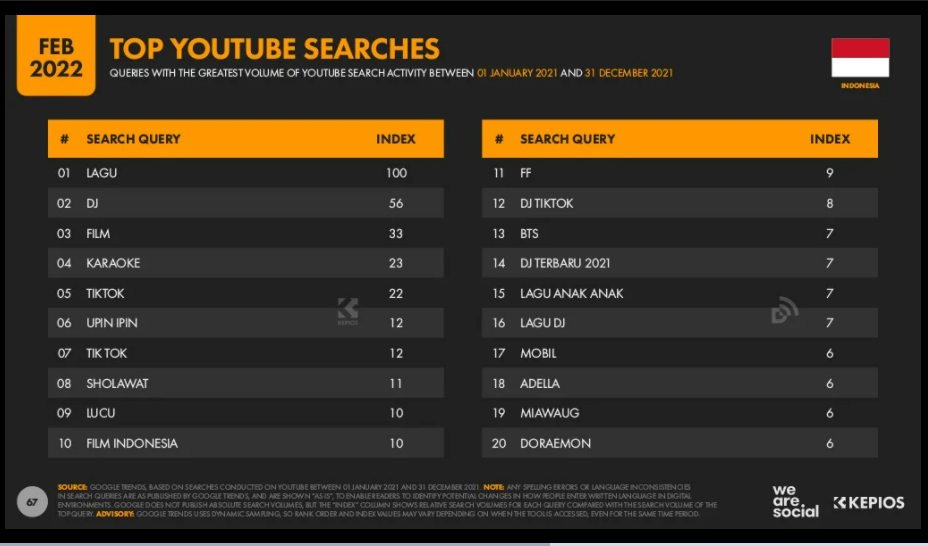Viewport: 928px width, 546px height.
Task: Select the SHOLAWAT row ranked 08
Action: tap(246, 383)
